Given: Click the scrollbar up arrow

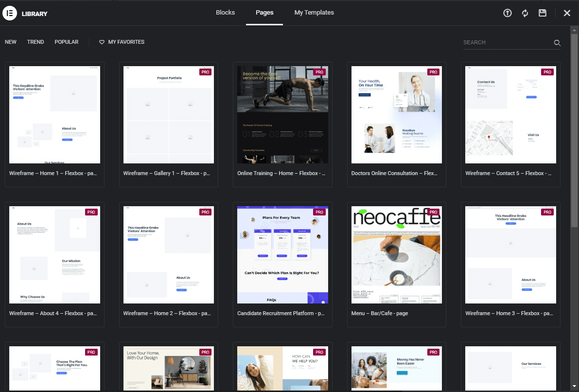Looking at the screenshot, I should point(574,30).
